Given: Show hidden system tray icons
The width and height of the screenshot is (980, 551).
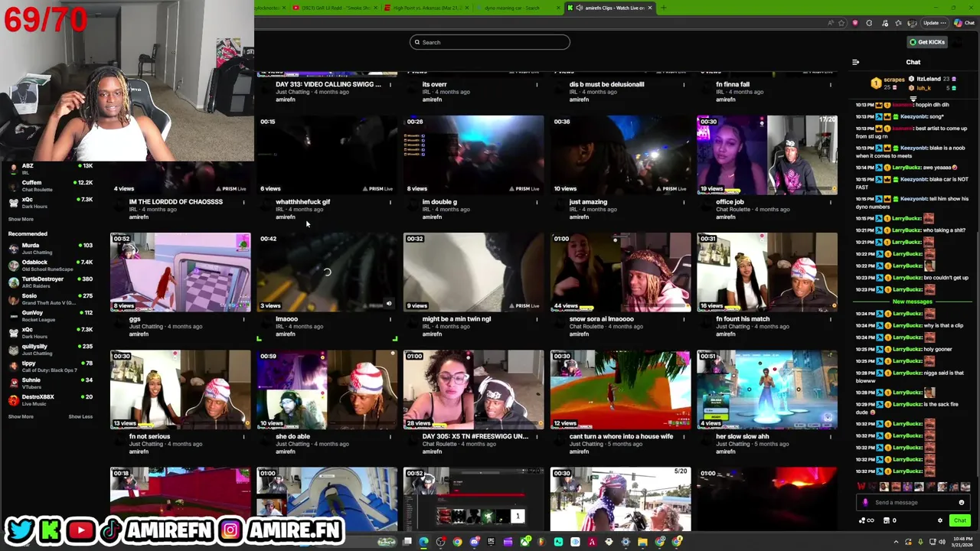Looking at the screenshot, I should (896, 542).
